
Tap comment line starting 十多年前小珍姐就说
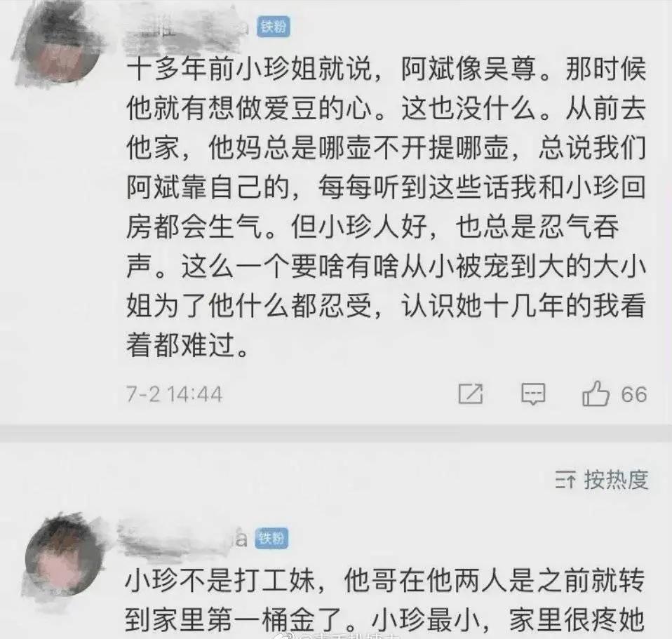click(386, 69)
